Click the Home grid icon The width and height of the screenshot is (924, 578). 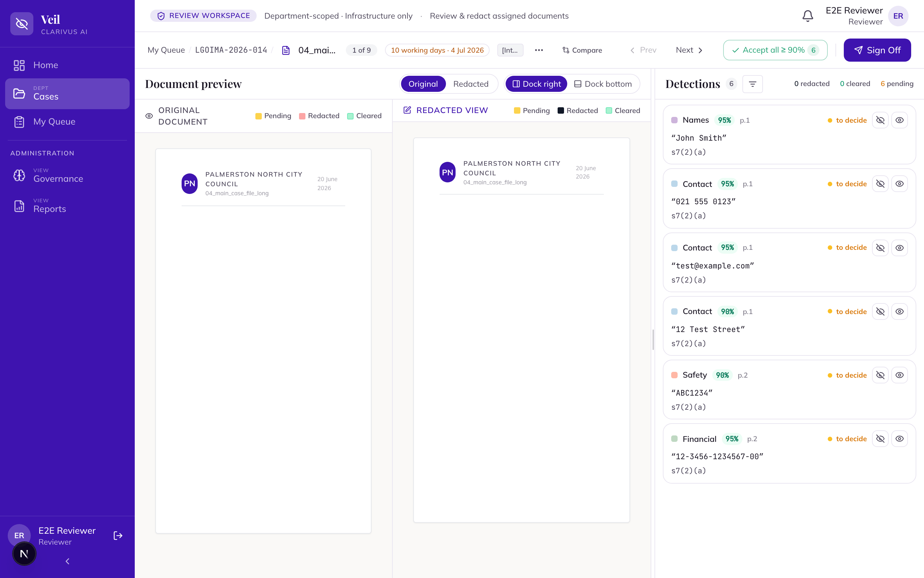[x=19, y=65]
